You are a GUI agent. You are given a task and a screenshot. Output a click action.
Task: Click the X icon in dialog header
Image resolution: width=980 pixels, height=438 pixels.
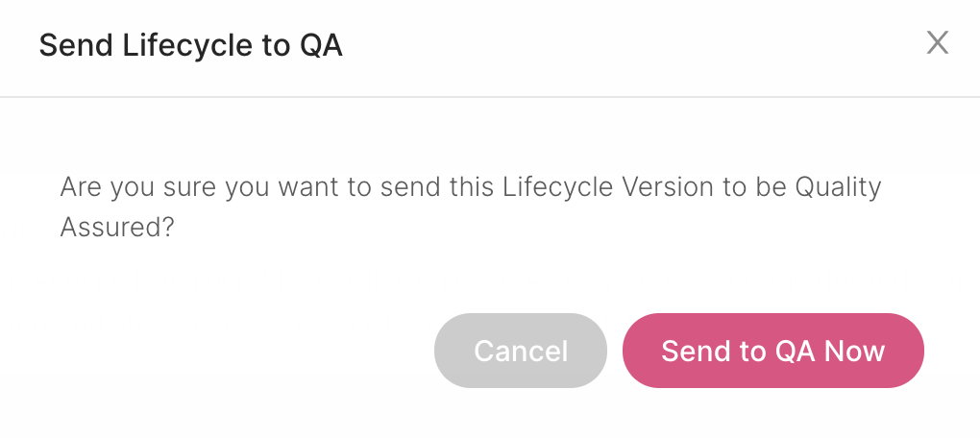pos(937,43)
